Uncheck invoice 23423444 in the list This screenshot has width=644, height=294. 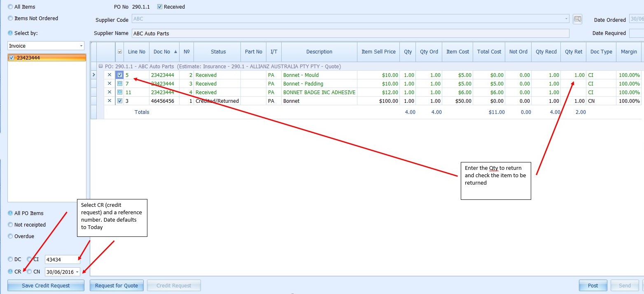tap(12, 58)
